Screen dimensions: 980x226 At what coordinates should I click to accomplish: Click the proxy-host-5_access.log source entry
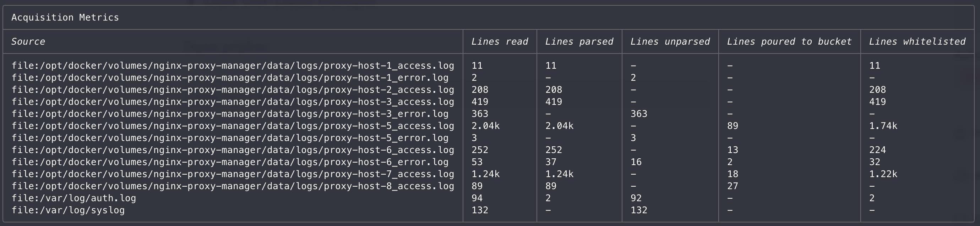pyautogui.click(x=233, y=126)
